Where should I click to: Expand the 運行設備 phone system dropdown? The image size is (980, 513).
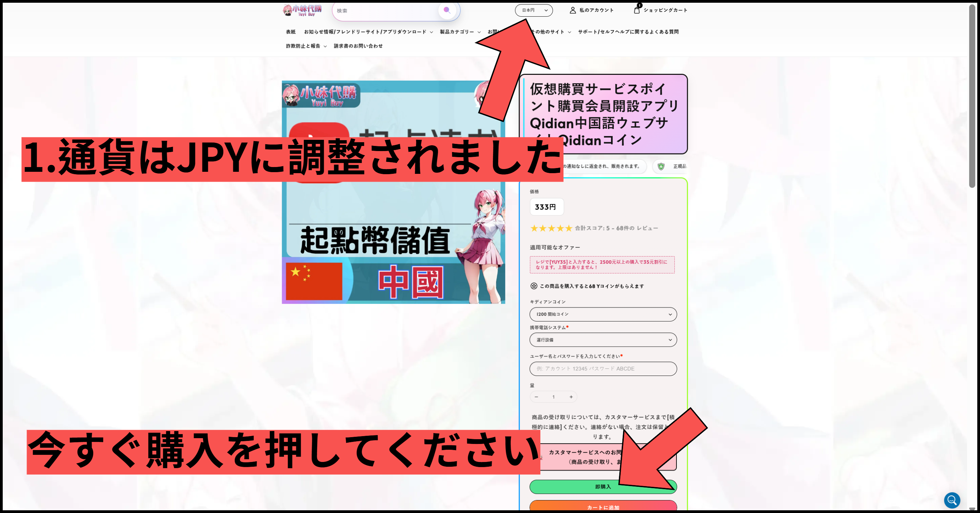click(x=603, y=340)
